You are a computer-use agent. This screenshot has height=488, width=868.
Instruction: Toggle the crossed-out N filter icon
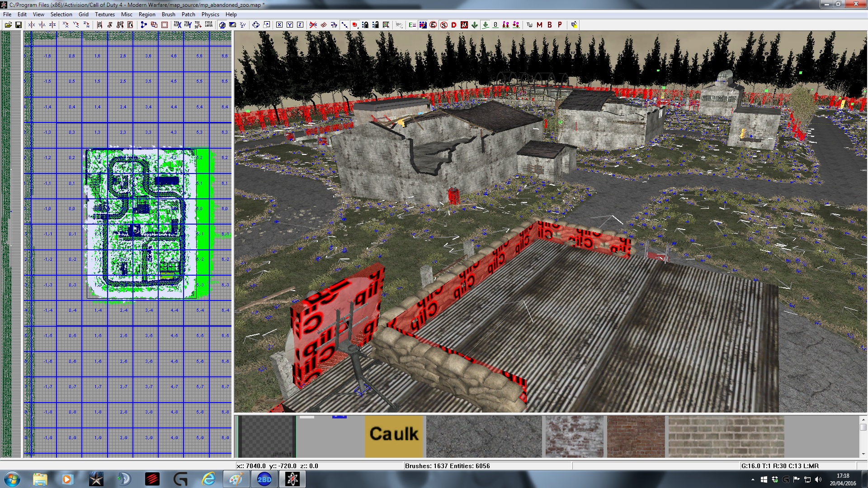pos(464,25)
